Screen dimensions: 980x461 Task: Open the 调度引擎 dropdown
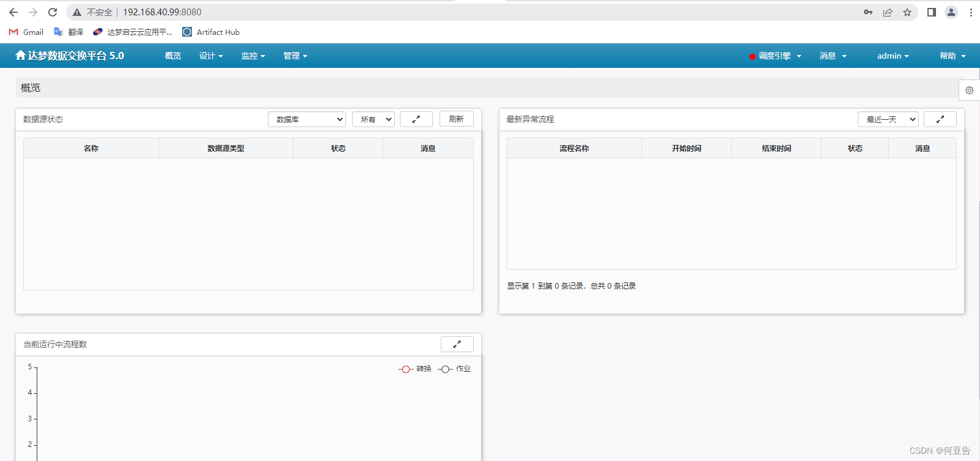point(775,56)
